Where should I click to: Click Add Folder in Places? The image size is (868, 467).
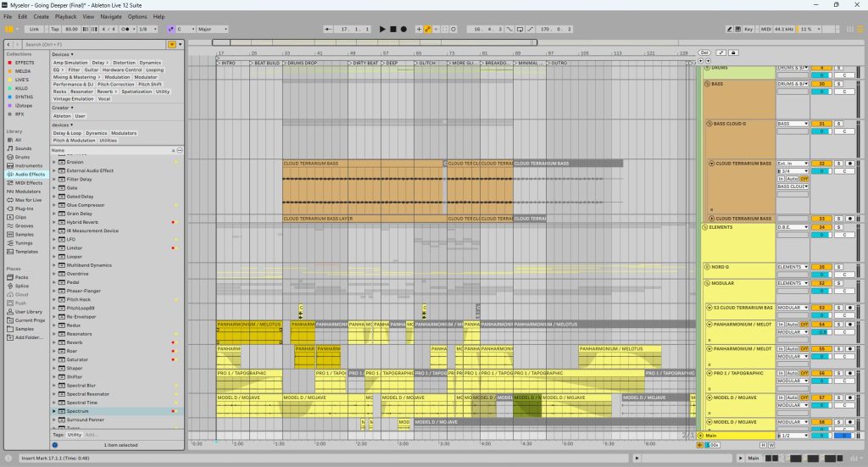28,337
